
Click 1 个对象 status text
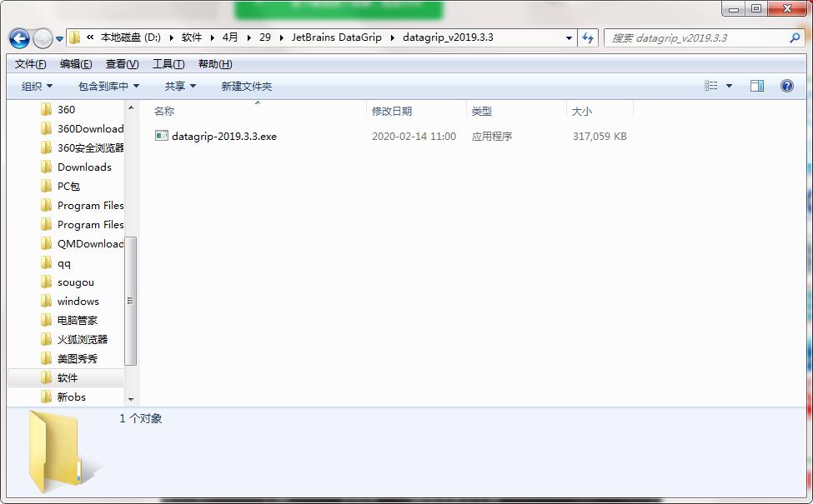[x=141, y=418]
